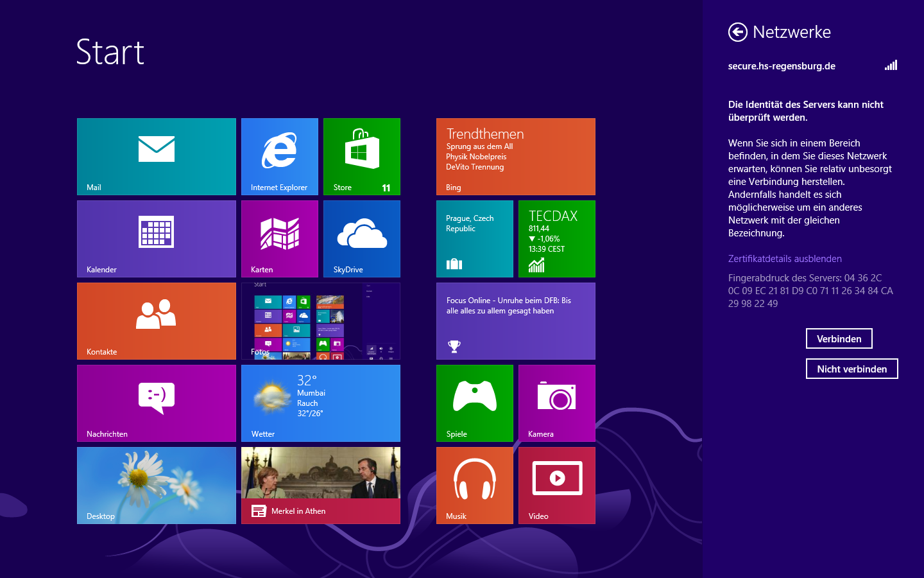The image size is (924, 578).
Task: Click the back arrow next to Netzwerke
Action: [x=738, y=32]
